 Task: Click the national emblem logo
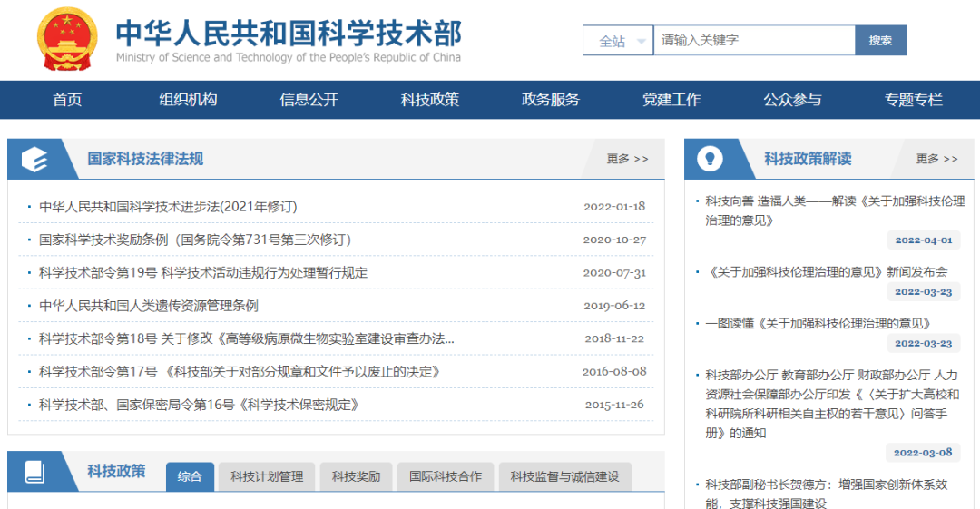coord(67,39)
